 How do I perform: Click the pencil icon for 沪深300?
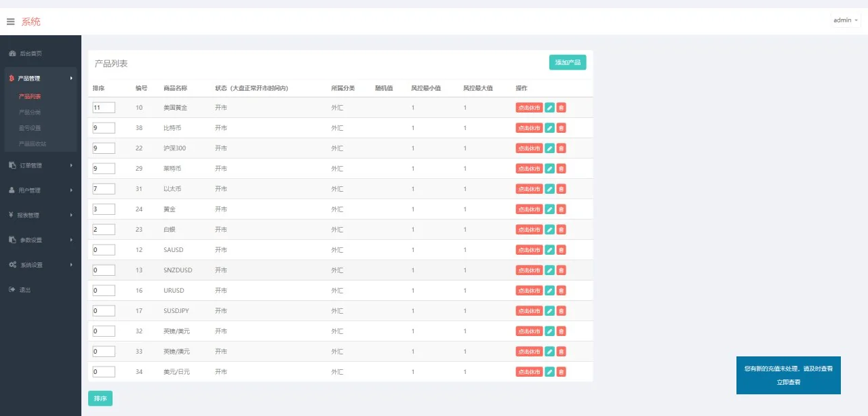550,148
